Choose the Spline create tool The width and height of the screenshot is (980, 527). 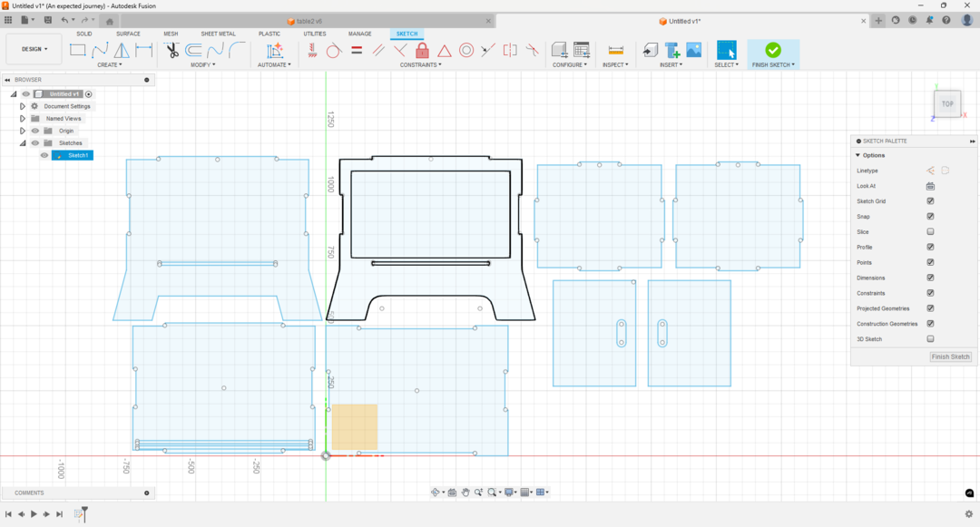(x=100, y=51)
